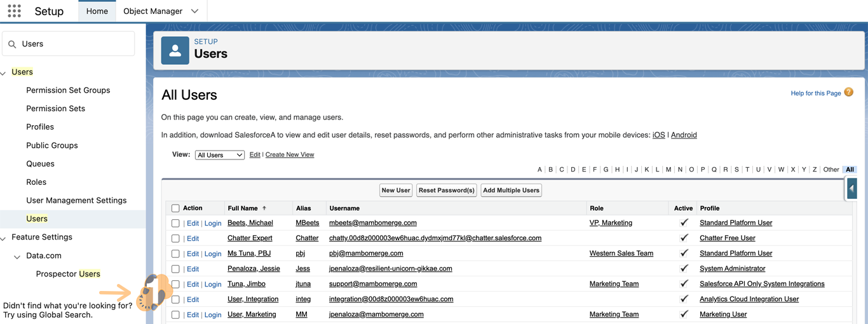Click the Users setup page icon

(175, 50)
